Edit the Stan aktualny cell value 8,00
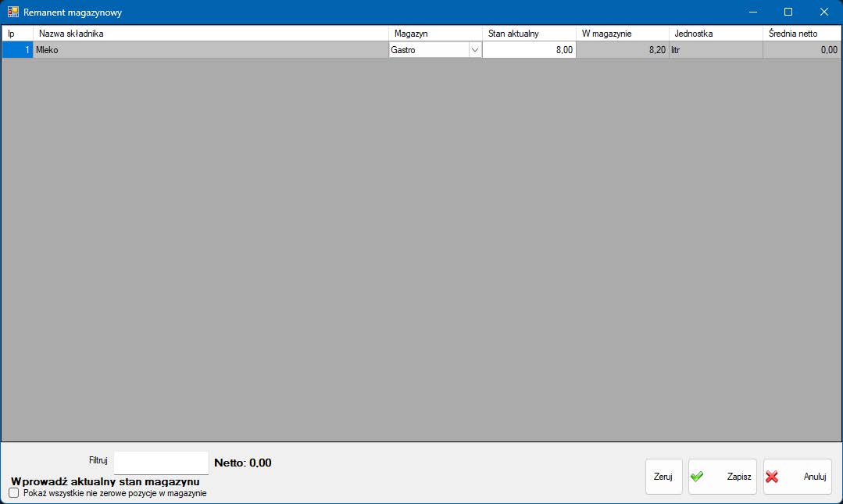The width and height of the screenshot is (843, 504). pos(529,50)
